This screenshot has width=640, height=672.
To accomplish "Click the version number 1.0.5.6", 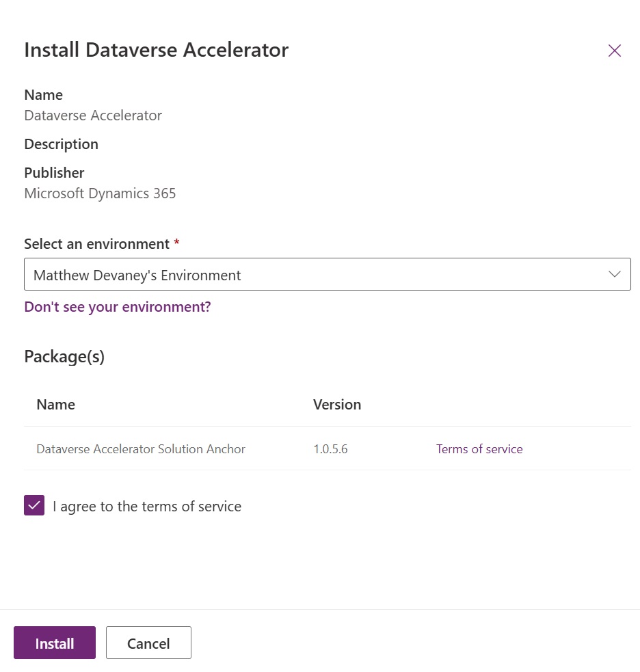I will 330,448.
